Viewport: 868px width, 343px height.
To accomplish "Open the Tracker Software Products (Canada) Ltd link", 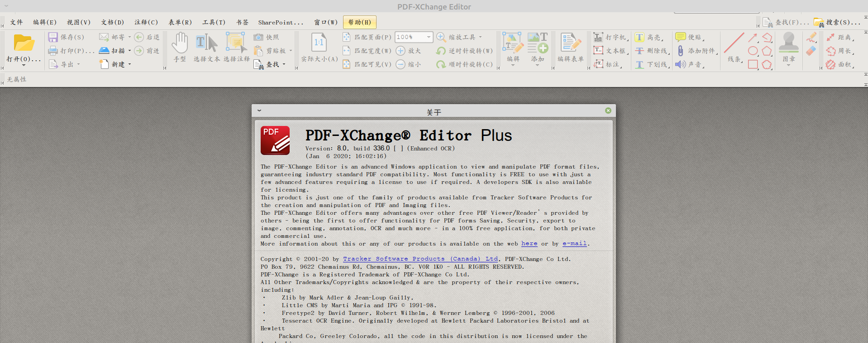I will (420, 259).
